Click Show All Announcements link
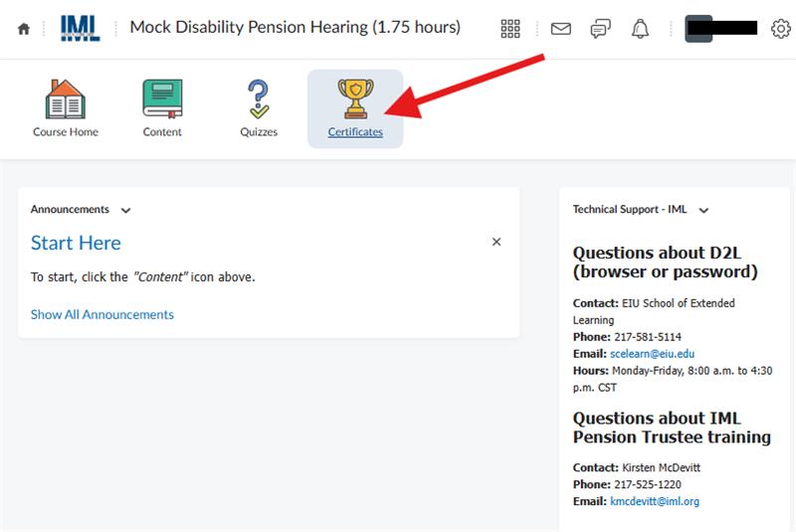The height and width of the screenshot is (532, 796). [x=102, y=314]
